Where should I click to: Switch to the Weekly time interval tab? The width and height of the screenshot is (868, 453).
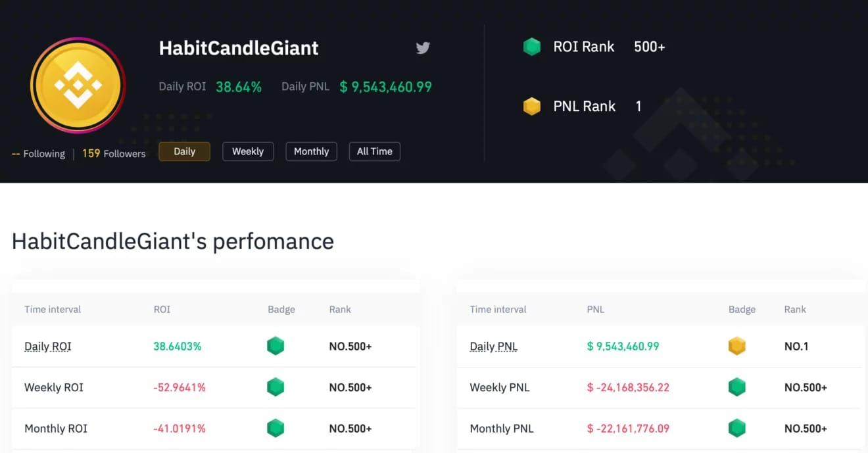tap(248, 151)
